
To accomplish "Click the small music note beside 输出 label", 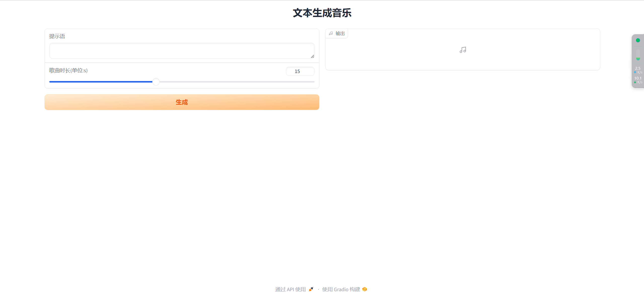I will (331, 33).
